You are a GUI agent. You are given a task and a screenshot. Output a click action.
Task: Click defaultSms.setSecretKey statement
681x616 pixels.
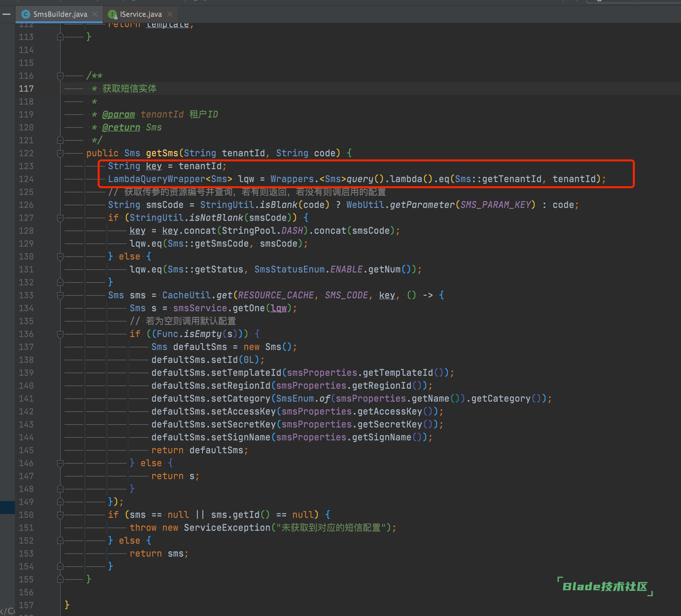(x=297, y=425)
